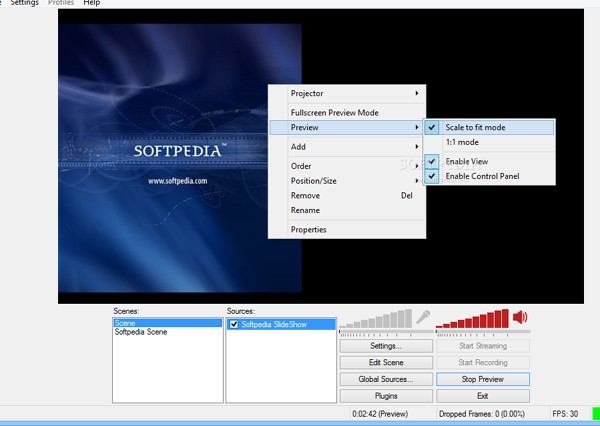Click the Plugins button

pyautogui.click(x=386, y=396)
